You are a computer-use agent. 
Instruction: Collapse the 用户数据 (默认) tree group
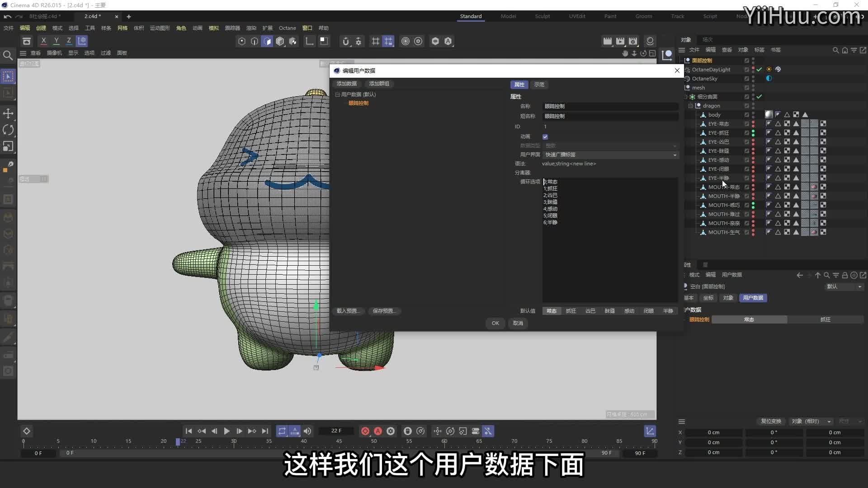337,94
